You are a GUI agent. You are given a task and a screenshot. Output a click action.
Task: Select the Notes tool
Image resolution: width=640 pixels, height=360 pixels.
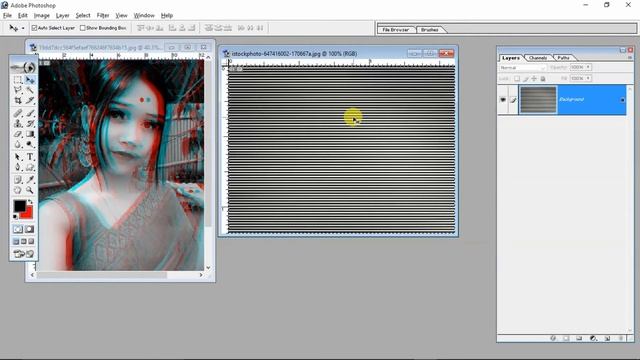pos(18,180)
